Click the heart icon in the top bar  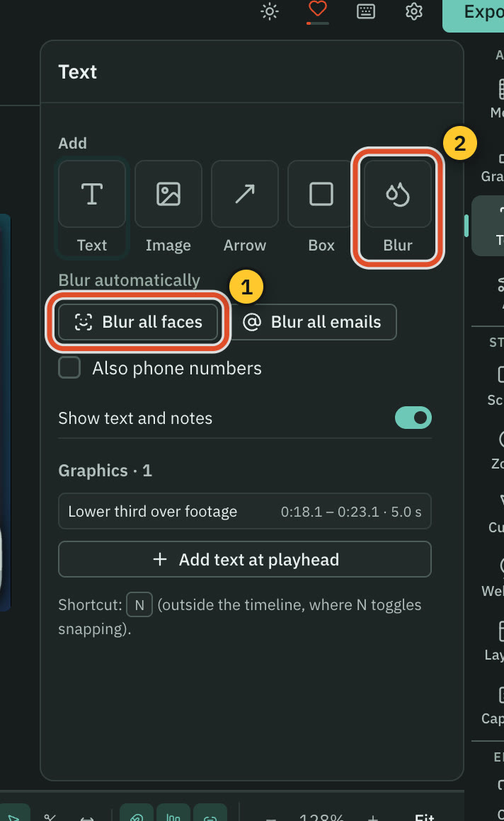[318, 9]
